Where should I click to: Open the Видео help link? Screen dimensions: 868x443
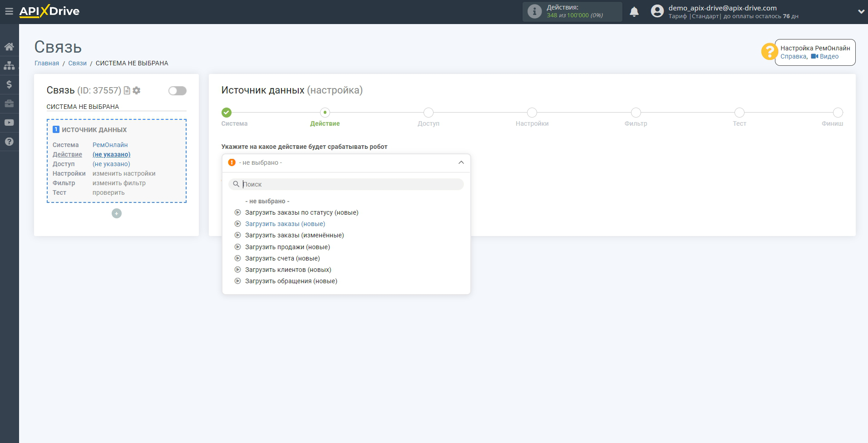coord(825,56)
